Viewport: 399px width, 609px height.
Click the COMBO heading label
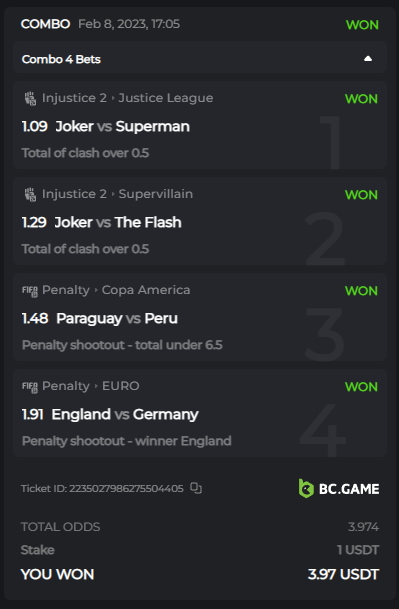tap(45, 24)
